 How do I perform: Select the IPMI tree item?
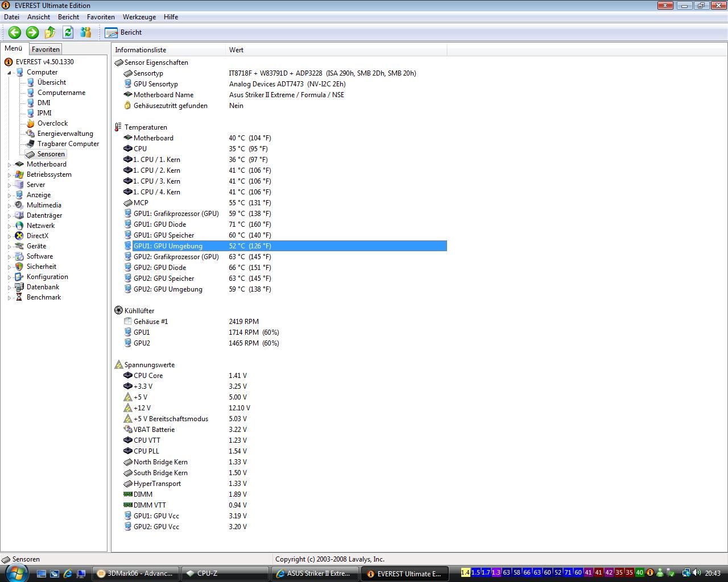[44, 113]
